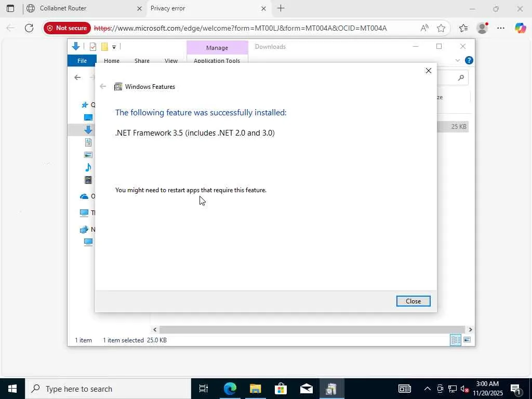
Task: Select Network in navigation pane
Action: coord(84,230)
